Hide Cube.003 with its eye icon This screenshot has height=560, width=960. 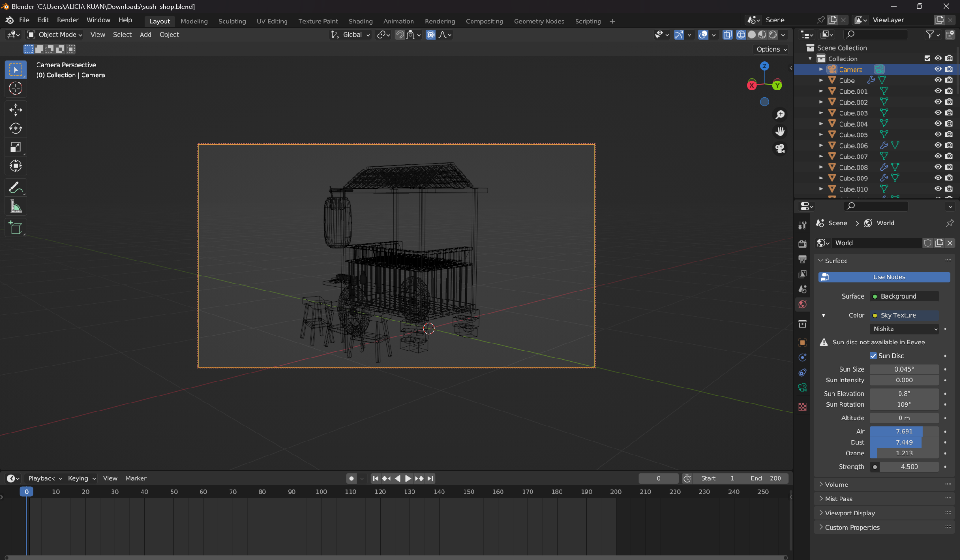(938, 113)
